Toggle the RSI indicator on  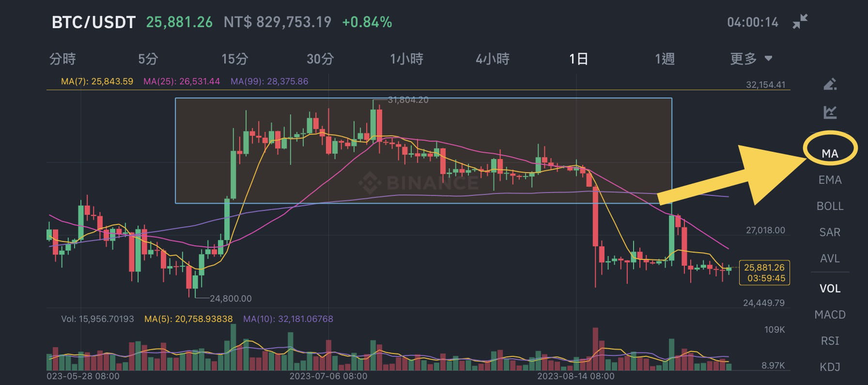tap(830, 341)
